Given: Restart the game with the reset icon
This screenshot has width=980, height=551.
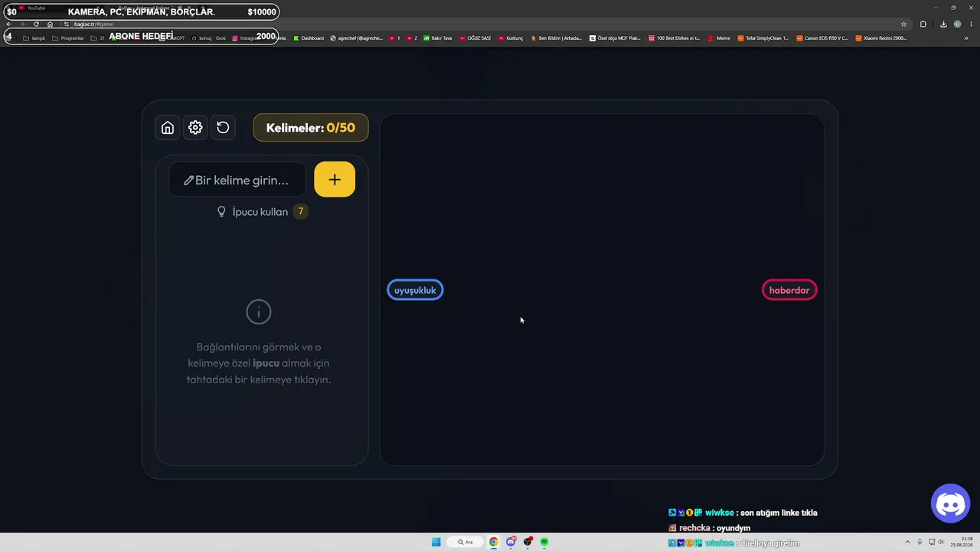Looking at the screenshot, I should [x=223, y=128].
